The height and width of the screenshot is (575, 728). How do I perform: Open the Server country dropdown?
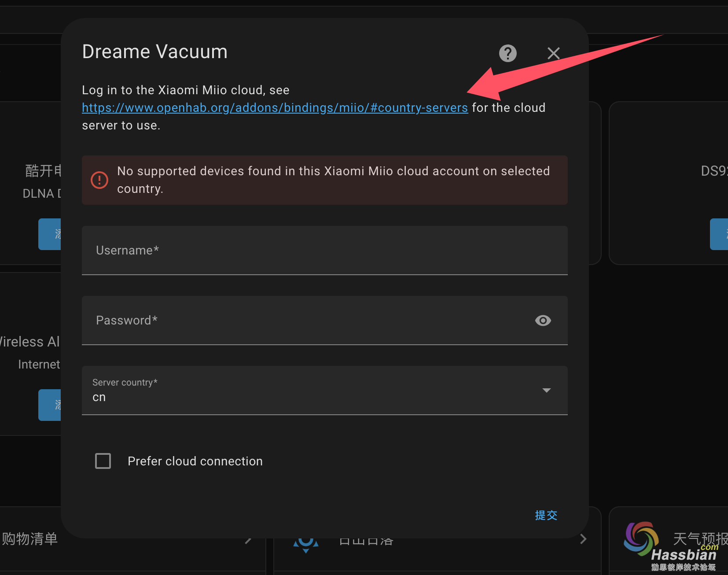[x=324, y=391]
